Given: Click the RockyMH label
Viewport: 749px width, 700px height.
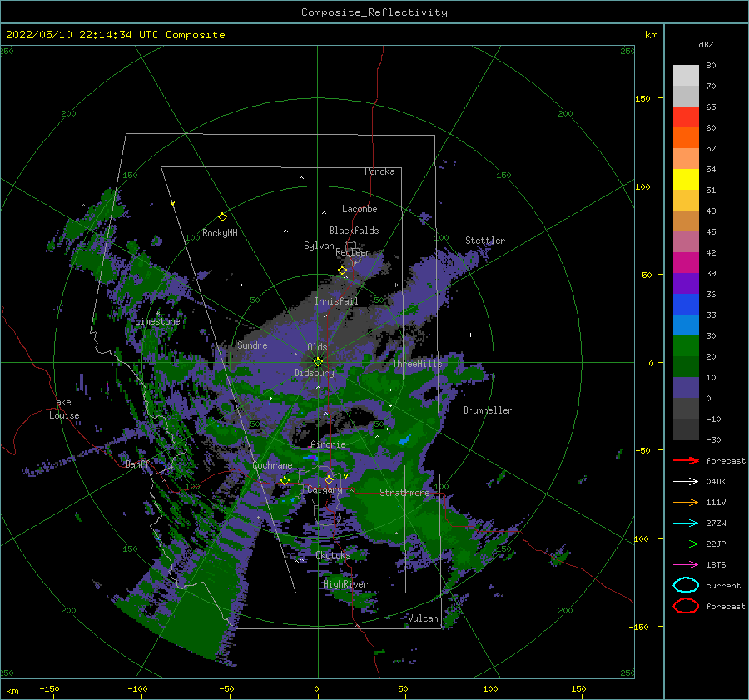Looking at the screenshot, I should (x=220, y=233).
